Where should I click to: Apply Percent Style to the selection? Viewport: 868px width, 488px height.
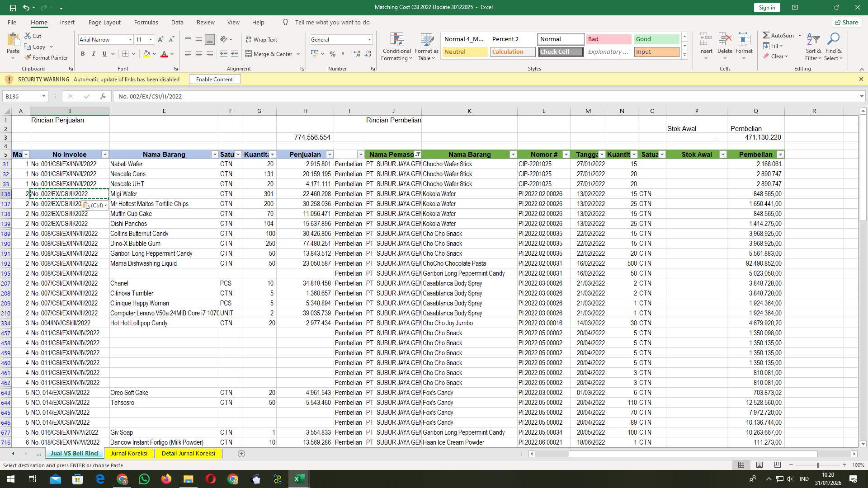pos(333,54)
